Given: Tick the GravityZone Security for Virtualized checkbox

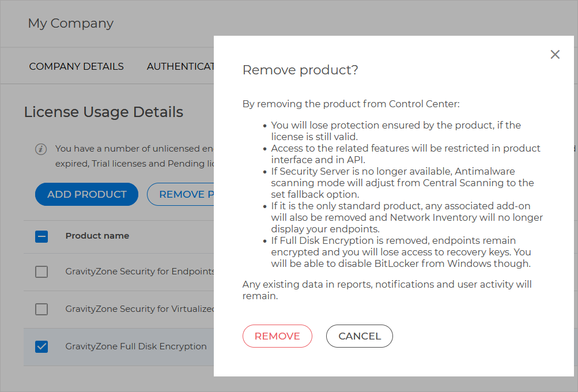Looking at the screenshot, I should (x=41, y=310).
